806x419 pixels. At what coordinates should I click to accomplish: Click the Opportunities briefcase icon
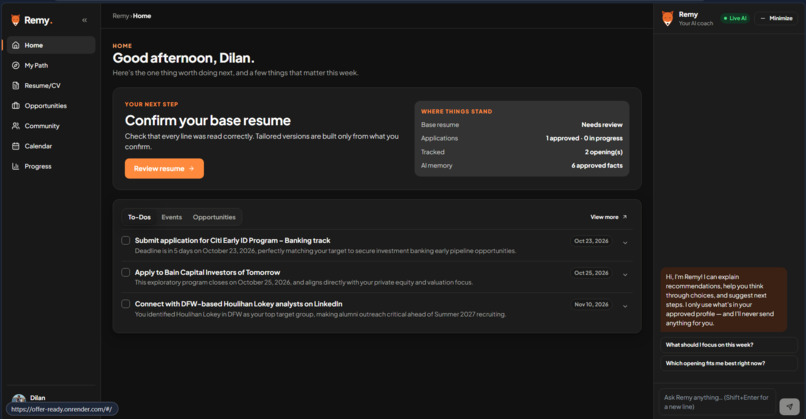(x=15, y=105)
